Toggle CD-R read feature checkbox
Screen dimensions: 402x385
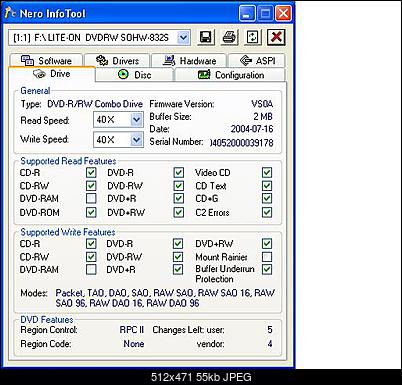(x=91, y=173)
